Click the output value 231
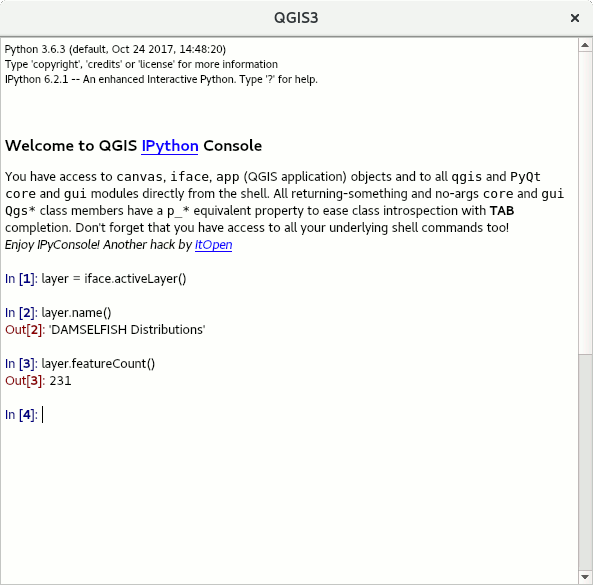 (x=61, y=381)
